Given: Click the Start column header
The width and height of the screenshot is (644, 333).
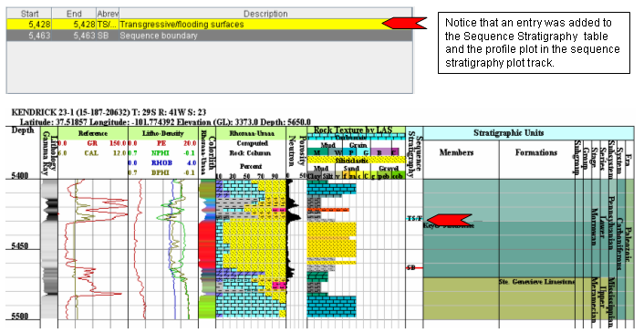Looking at the screenshot, I should (29, 14).
